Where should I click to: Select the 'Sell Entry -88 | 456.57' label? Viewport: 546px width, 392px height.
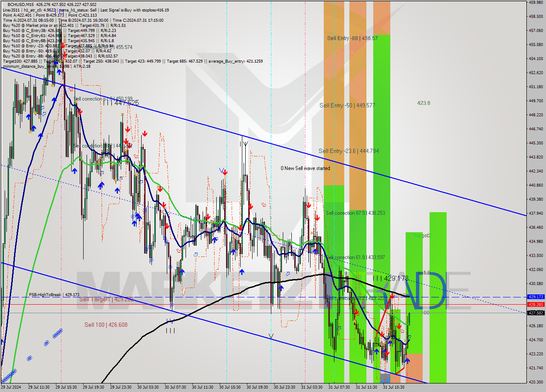[352, 38]
